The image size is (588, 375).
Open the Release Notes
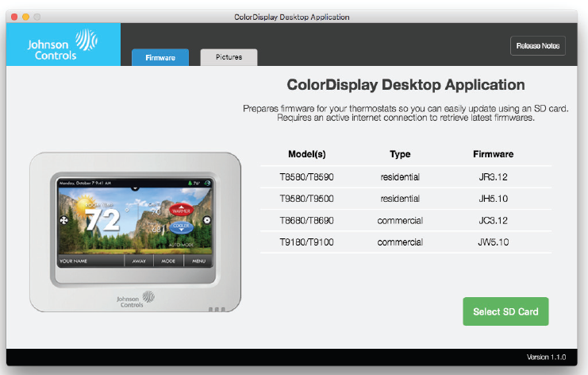pos(538,46)
